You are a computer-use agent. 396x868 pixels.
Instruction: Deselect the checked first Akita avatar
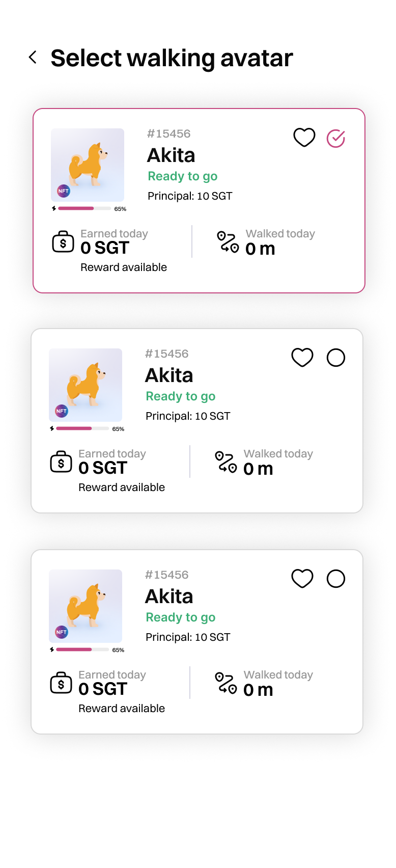[x=336, y=138]
